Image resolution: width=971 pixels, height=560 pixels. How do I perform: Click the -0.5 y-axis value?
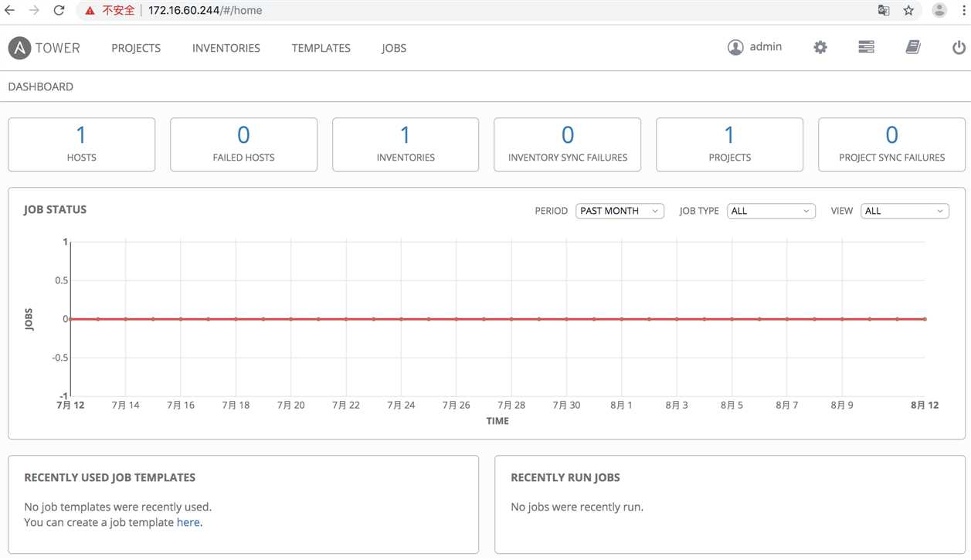click(59, 358)
